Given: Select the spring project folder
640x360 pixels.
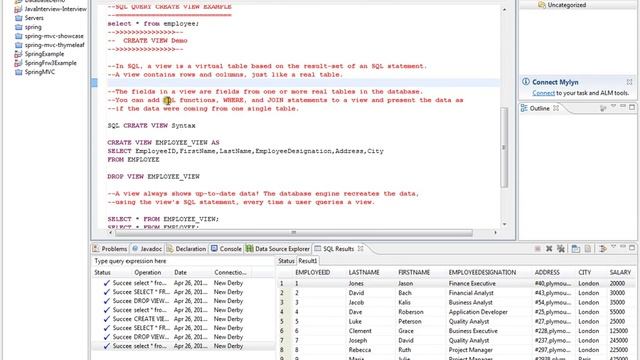Looking at the screenshot, I should (29, 27).
